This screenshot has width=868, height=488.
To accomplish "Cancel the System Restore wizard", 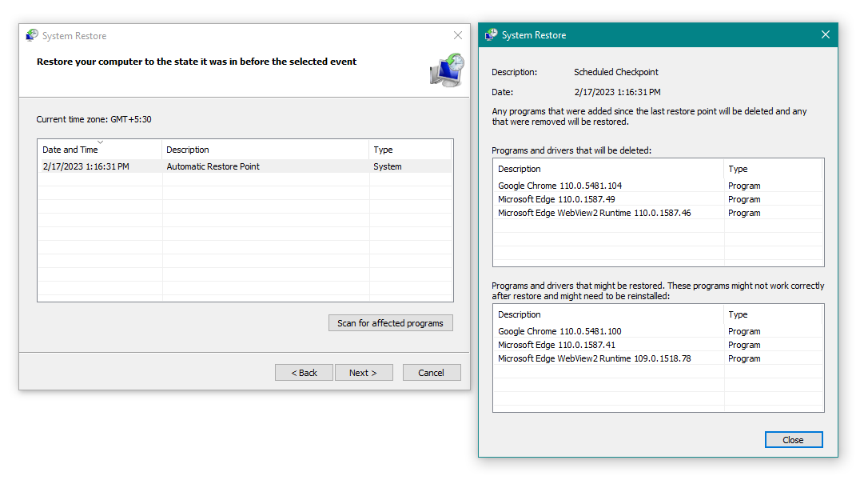I will [432, 373].
